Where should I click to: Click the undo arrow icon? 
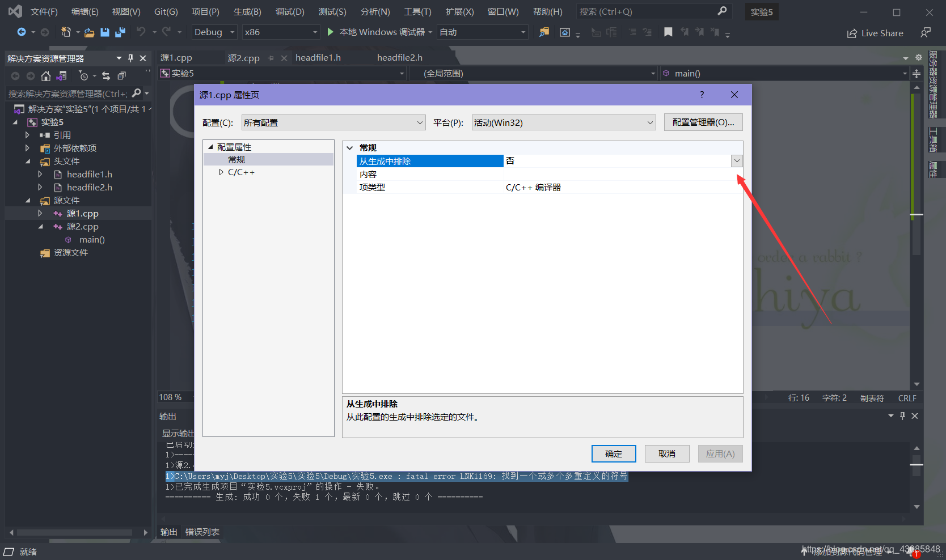141,32
